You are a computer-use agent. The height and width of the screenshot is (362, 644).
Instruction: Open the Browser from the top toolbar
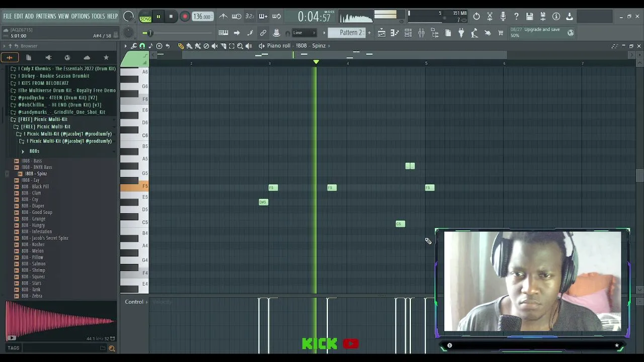[435, 33]
